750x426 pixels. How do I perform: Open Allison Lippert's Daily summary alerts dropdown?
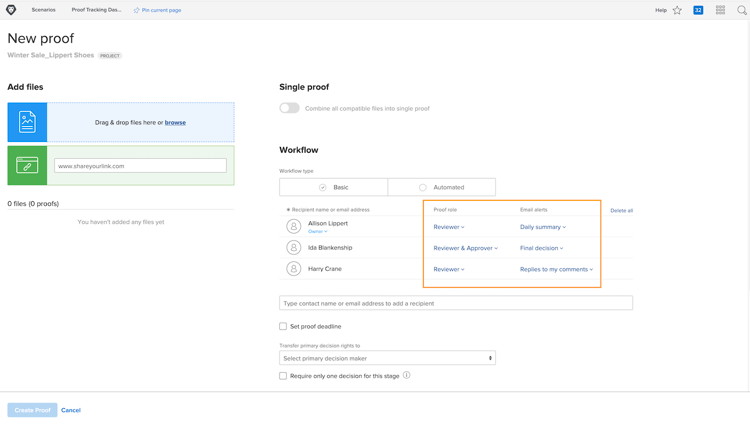(x=542, y=227)
